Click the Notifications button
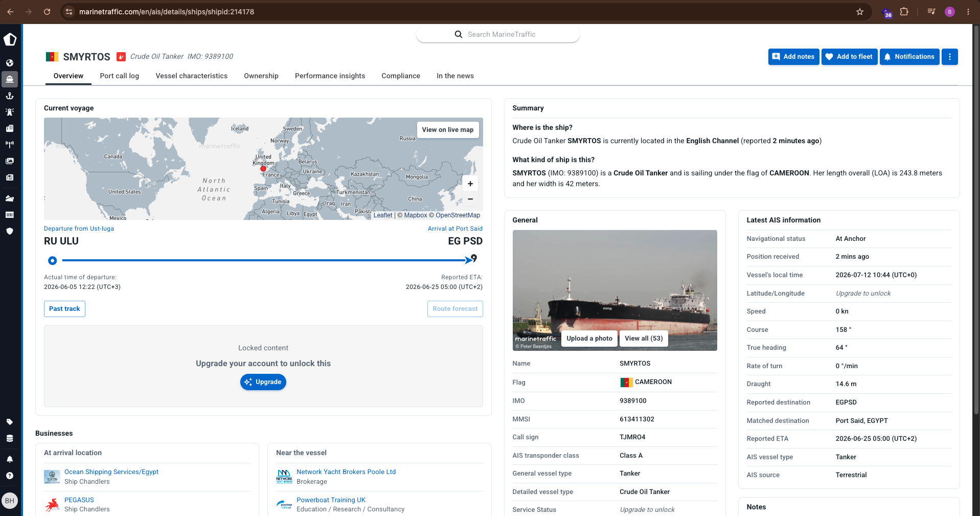 tap(909, 57)
